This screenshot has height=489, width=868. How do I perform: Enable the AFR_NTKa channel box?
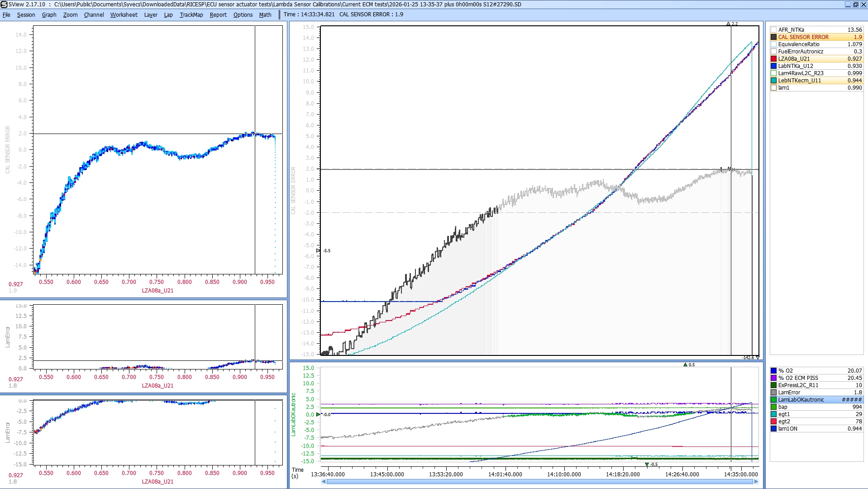(x=774, y=30)
